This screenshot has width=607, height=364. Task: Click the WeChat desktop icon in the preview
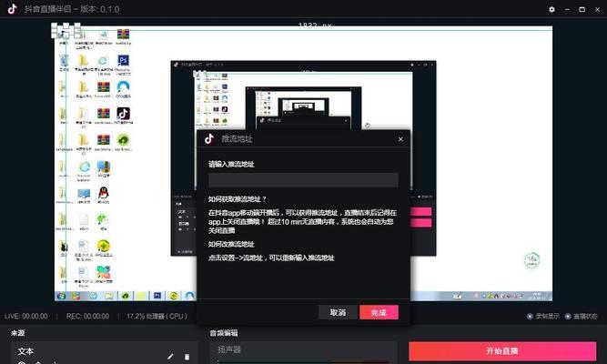tap(103, 219)
